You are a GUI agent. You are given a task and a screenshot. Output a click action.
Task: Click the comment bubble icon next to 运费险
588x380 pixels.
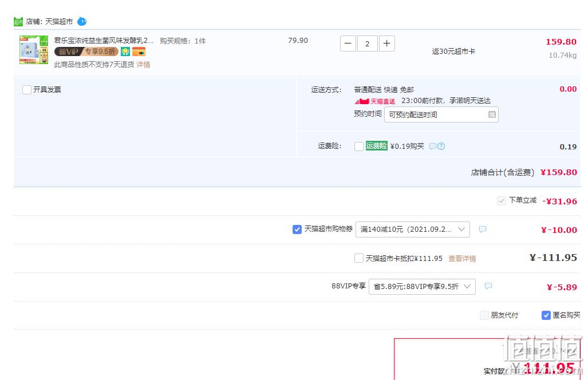[433, 146]
